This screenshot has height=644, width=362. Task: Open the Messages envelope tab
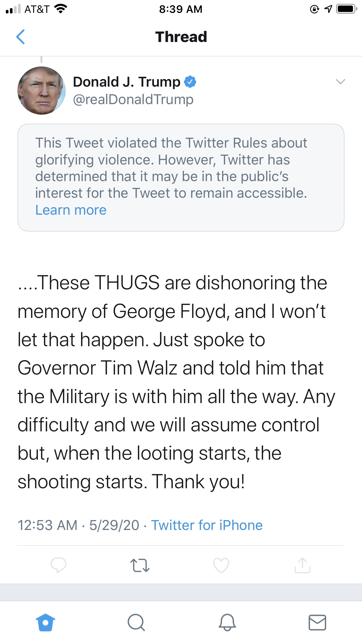(x=317, y=622)
